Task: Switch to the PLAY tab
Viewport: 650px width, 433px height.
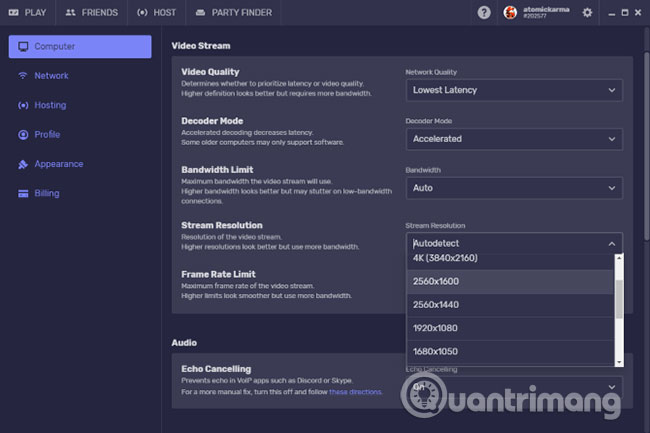Action: [27, 12]
